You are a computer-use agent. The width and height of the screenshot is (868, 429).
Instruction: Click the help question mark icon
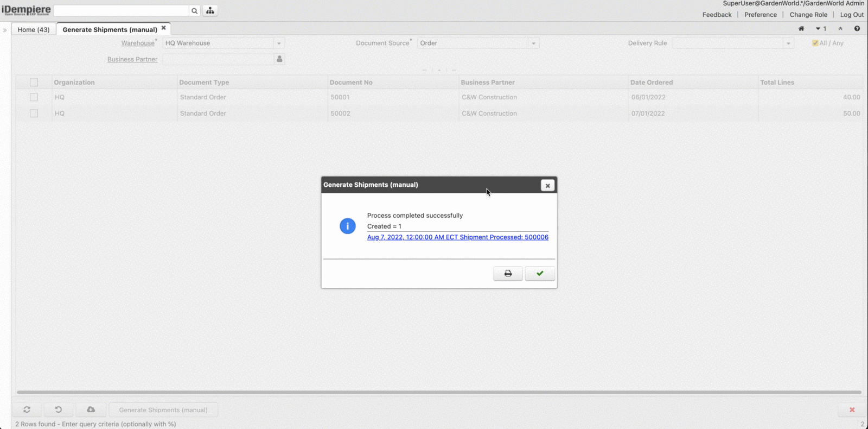click(x=857, y=29)
